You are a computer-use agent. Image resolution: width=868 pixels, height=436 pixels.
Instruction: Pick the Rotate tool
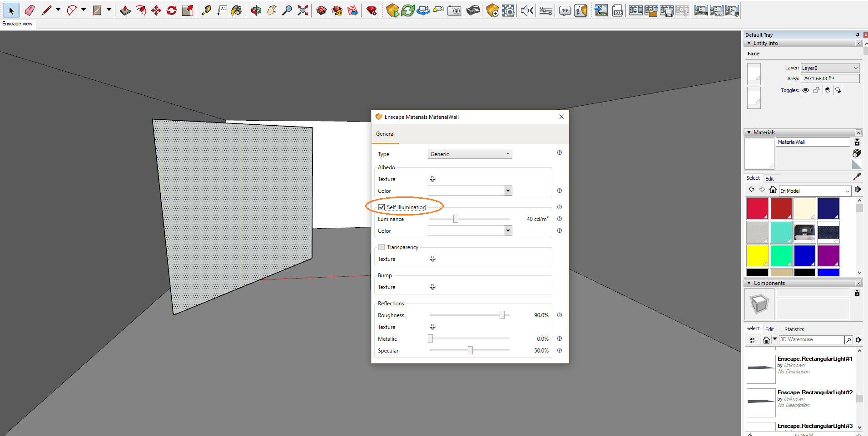tap(172, 10)
